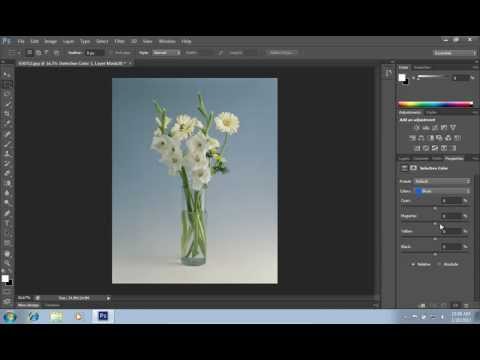Click the color spectrum ramp
The width and height of the screenshot is (480, 360).
[x=436, y=104]
